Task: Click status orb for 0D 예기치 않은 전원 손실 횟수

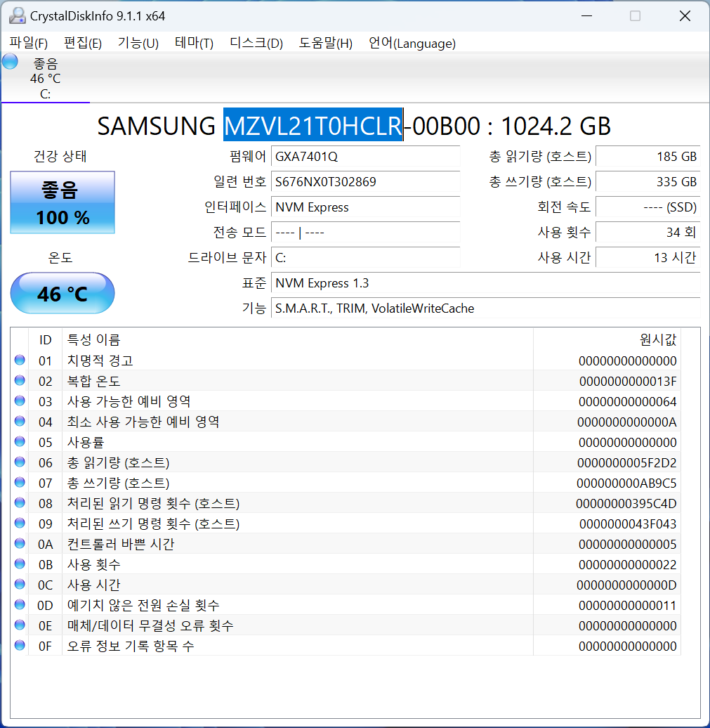Action: point(20,604)
